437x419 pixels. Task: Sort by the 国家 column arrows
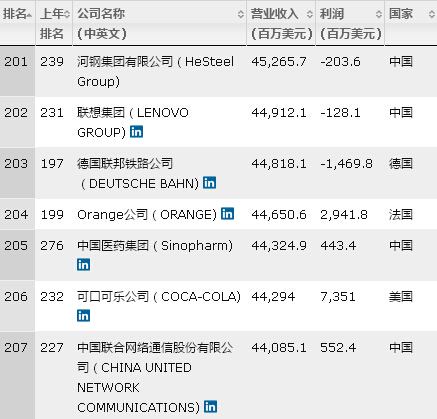pyautogui.click(x=432, y=14)
